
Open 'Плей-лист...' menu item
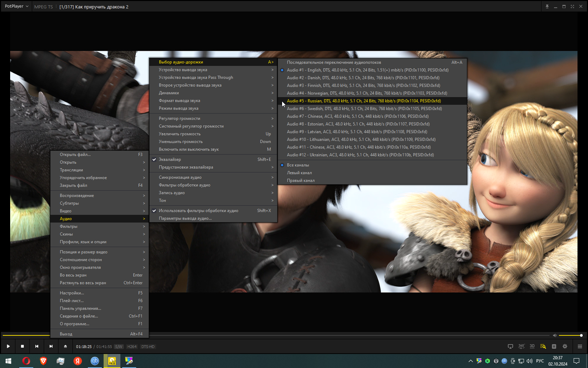(99, 301)
